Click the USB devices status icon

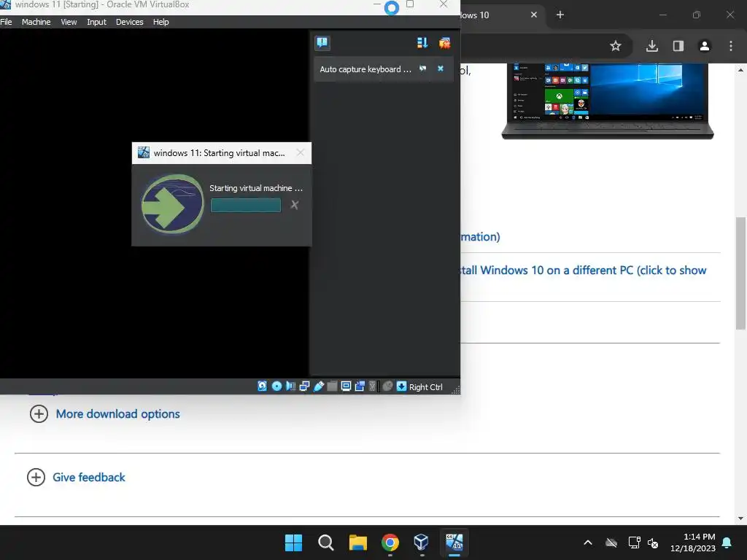tap(319, 386)
